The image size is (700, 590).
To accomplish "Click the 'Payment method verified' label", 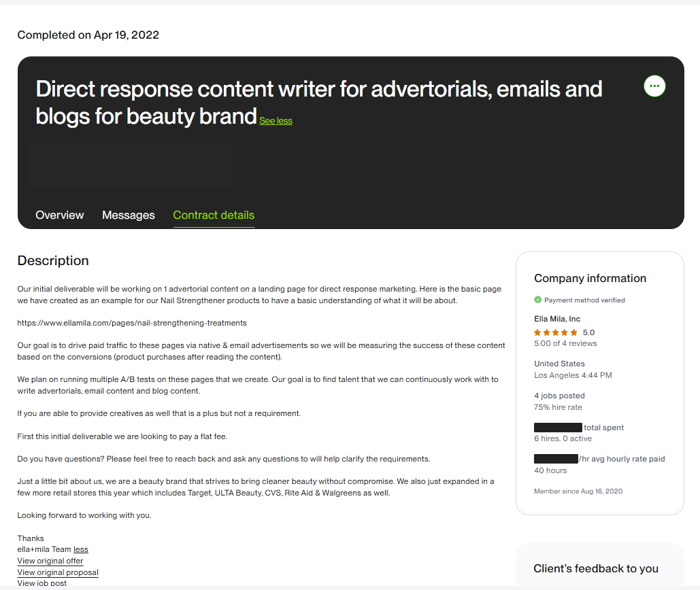I will coord(584,300).
